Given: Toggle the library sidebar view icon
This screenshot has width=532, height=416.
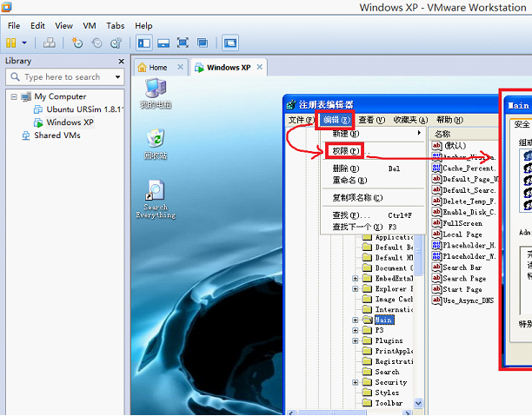Looking at the screenshot, I should 143,43.
